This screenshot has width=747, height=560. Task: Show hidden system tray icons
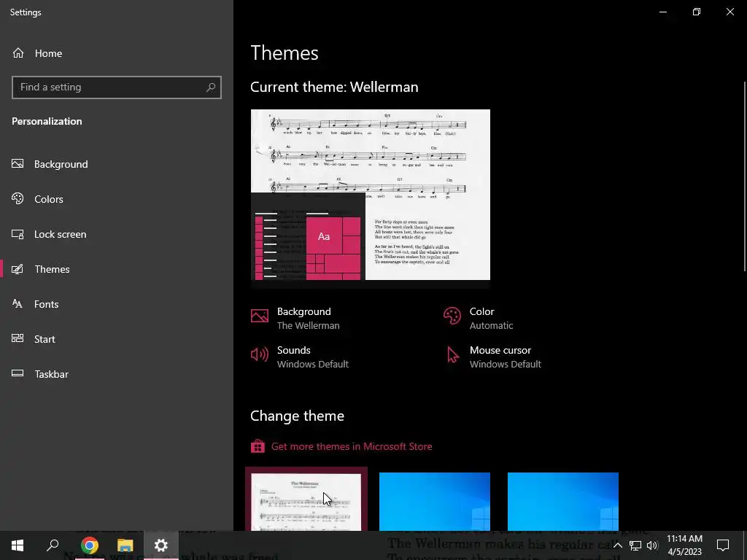(x=617, y=545)
